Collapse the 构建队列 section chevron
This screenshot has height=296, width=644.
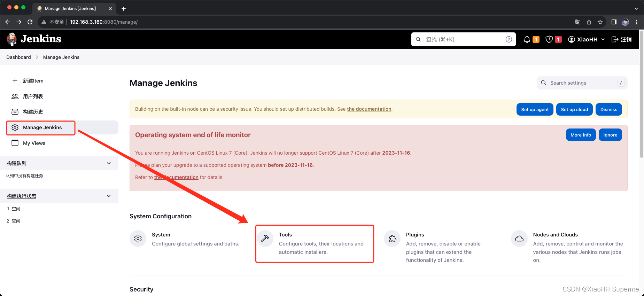(109, 163)
